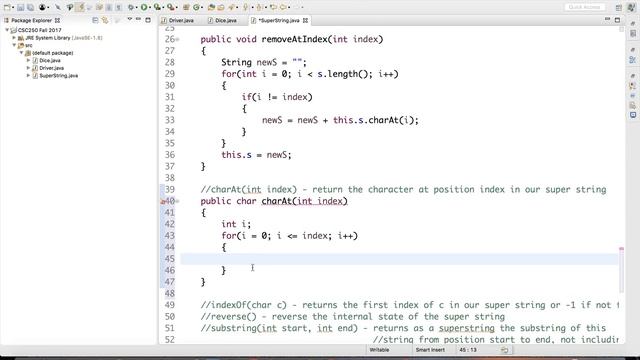
Task: Click the status bar icon beside 45 : 13
Action: pyautogui.click(x=504, y=350)
